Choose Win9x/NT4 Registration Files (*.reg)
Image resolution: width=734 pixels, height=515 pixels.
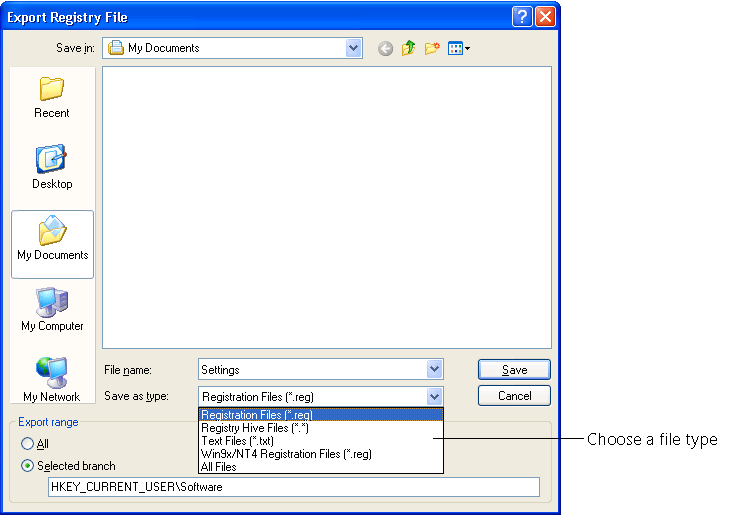[x=321, y=454]
